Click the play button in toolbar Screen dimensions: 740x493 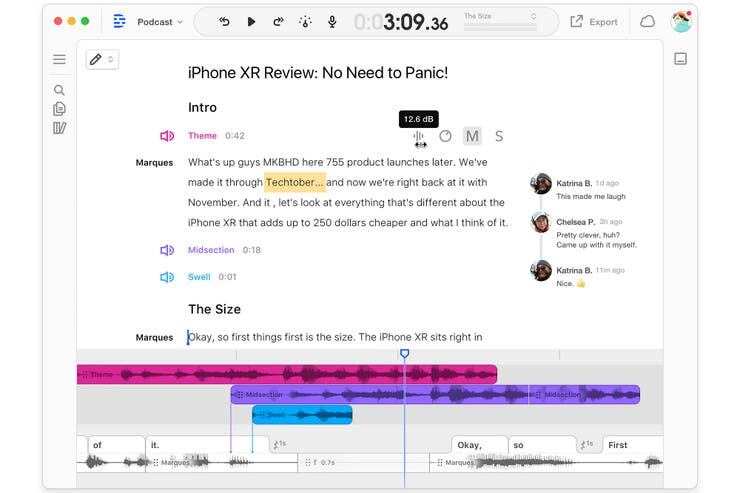point(251,22)
